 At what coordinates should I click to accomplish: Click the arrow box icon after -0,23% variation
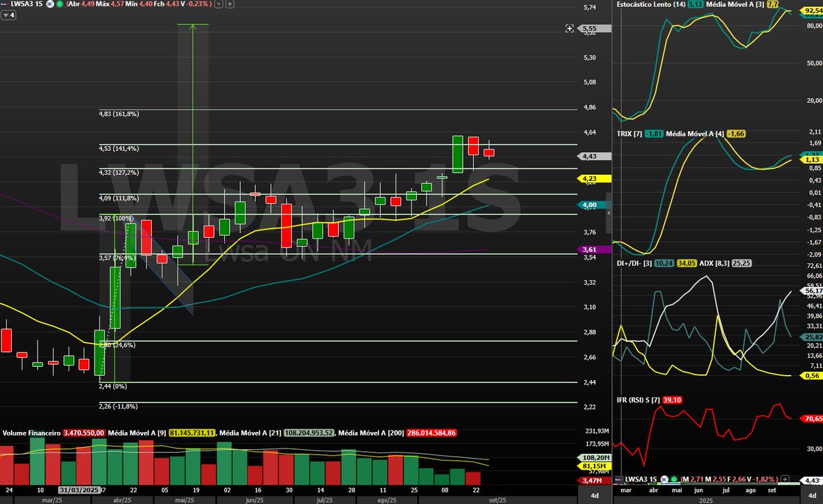[218, 3]
